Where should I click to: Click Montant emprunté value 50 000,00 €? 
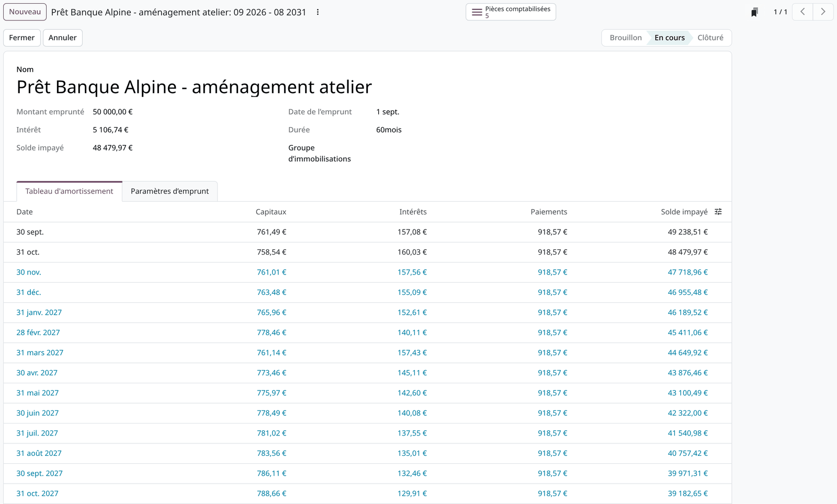[112, 112]
